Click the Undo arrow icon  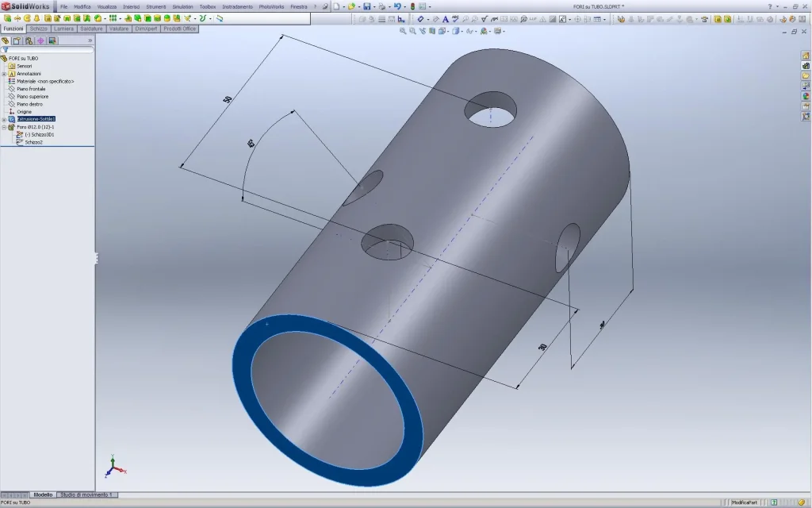tap(397, 6)
